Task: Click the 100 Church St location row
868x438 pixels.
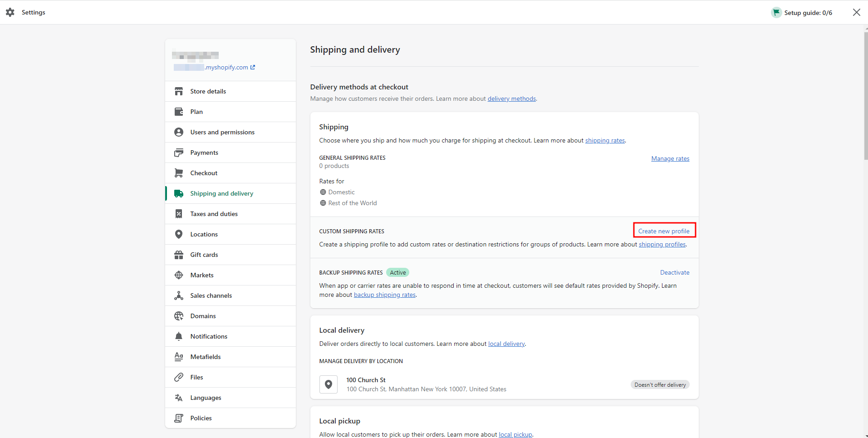Action: click(x=505, y=384)
